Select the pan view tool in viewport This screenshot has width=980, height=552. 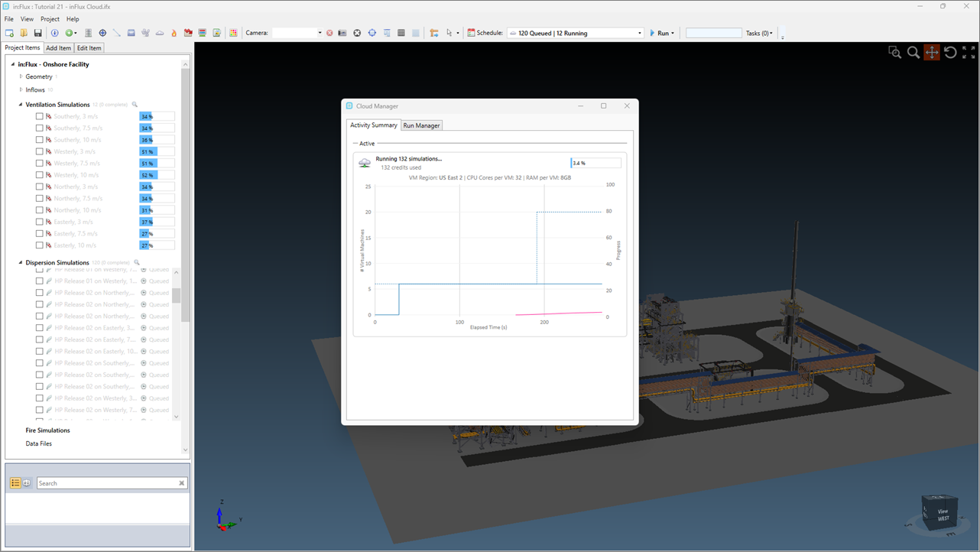(931, 52)
